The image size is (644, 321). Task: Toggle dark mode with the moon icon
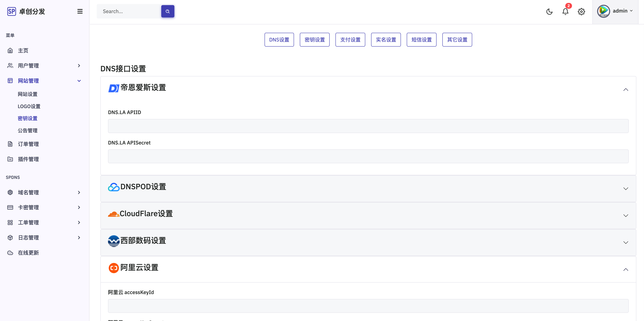[x=549, y=11]
